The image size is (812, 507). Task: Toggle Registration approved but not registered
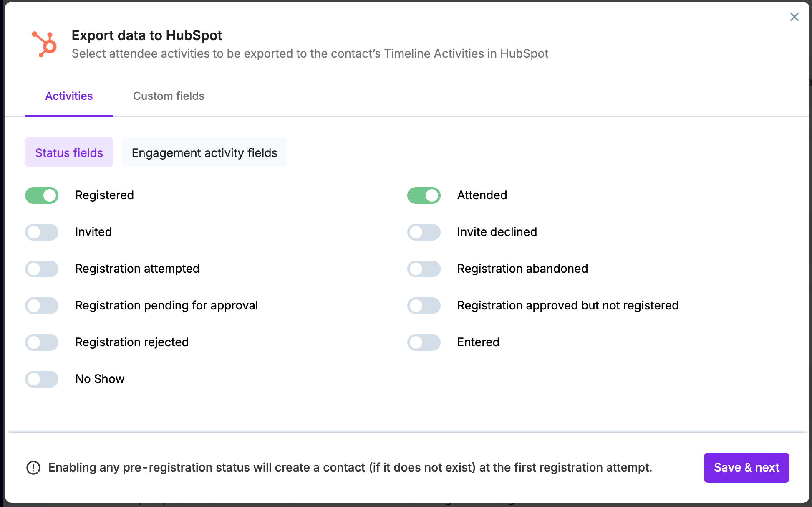(x=424, y=306)
